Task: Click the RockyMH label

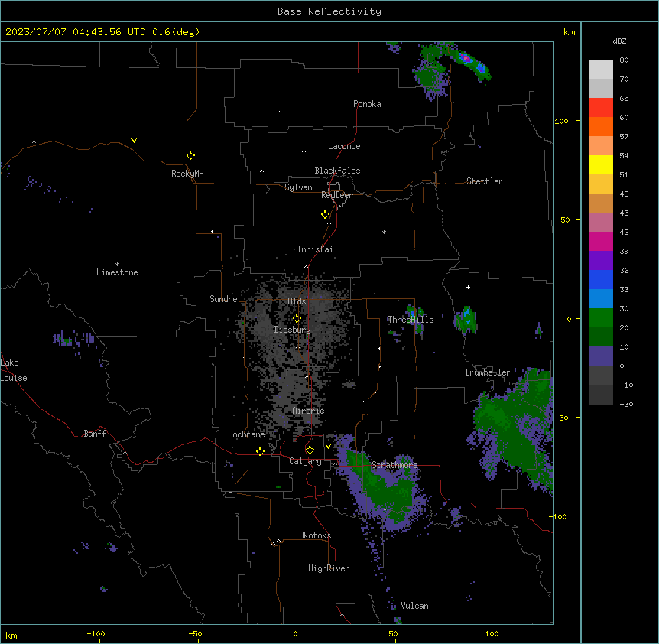Action: [x=187, y=174]
